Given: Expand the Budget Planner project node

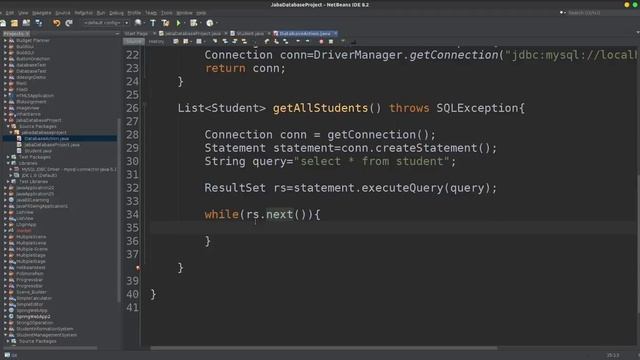Looking at the screenshot, I should pyautogui.click(x=5, y=41).
